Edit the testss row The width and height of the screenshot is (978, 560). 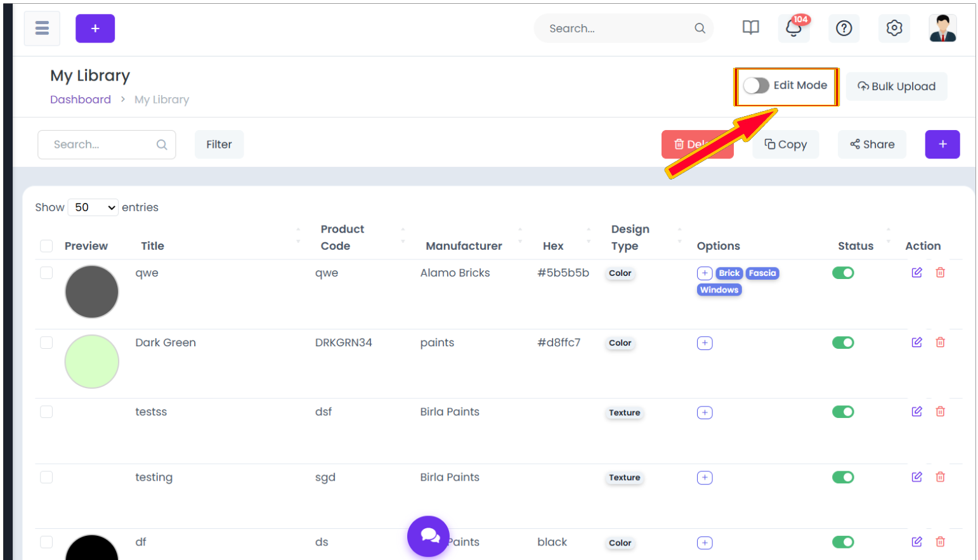point(916,412)
